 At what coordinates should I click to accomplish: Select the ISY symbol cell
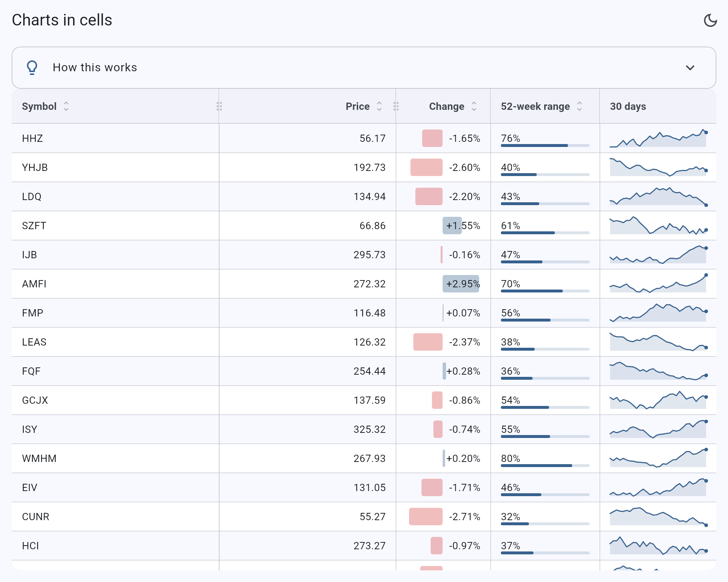(x=115, y=429)
